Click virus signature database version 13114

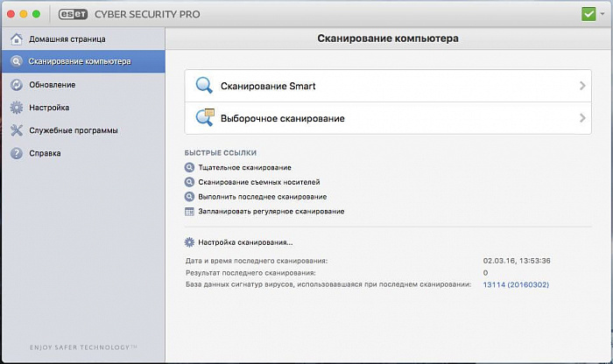516,285
